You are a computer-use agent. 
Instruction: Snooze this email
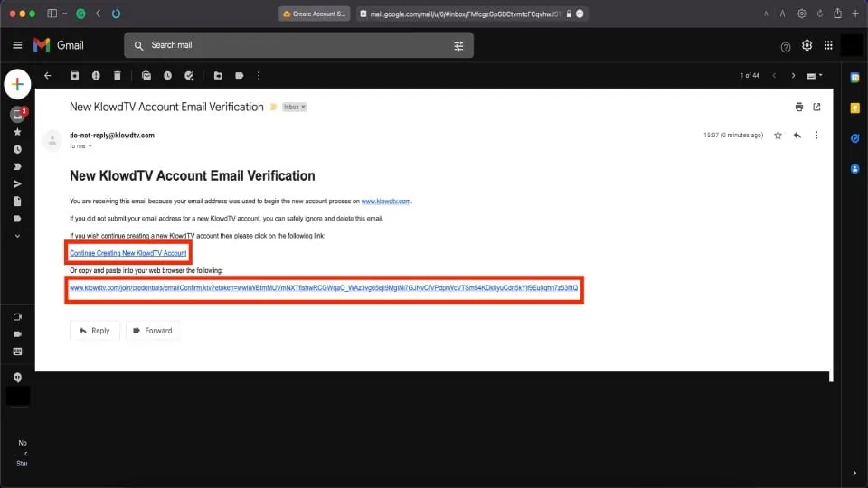pos(167,76)
